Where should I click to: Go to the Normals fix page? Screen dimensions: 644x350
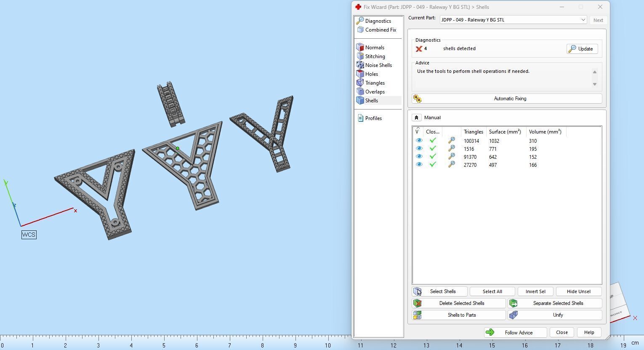coord(375,47)
